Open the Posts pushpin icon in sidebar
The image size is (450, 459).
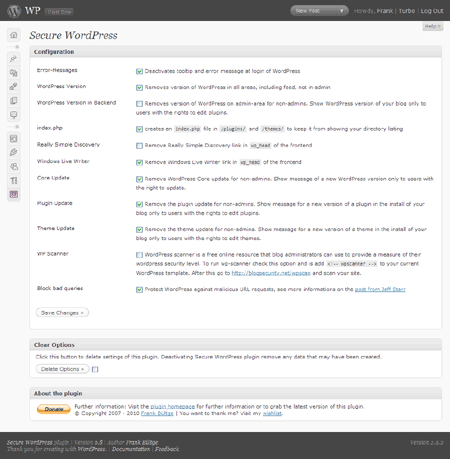point(14,59)
